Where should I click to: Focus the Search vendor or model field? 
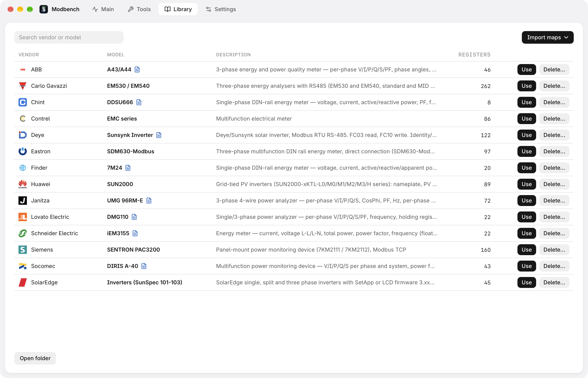(69, 37)
